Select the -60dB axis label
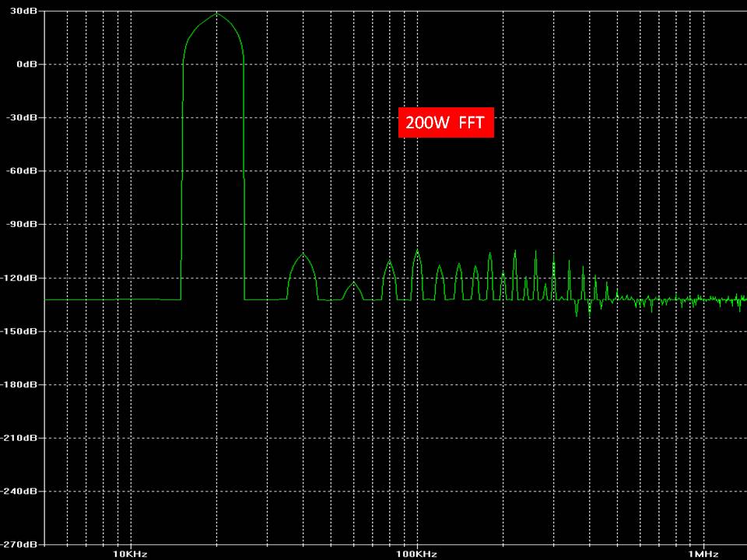Image resolution: width=747 pixels, height=560 pixels. [21, 170]
